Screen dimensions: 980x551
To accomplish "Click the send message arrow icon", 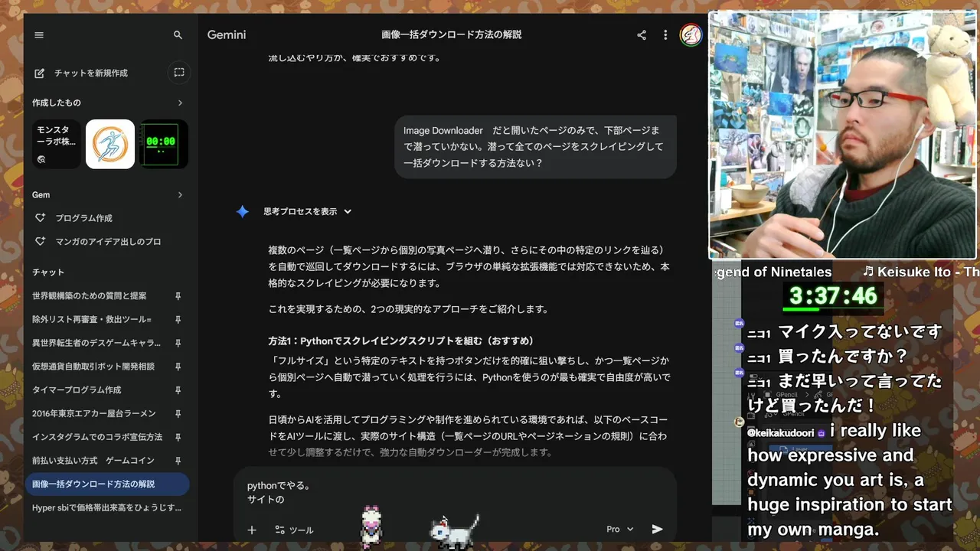I will [657, 529].
